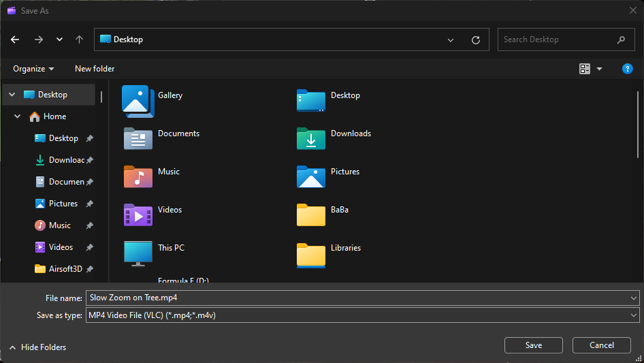Open recent locations dropdown arrow
This screenshot has height=363, width=644.
point(59,40)
